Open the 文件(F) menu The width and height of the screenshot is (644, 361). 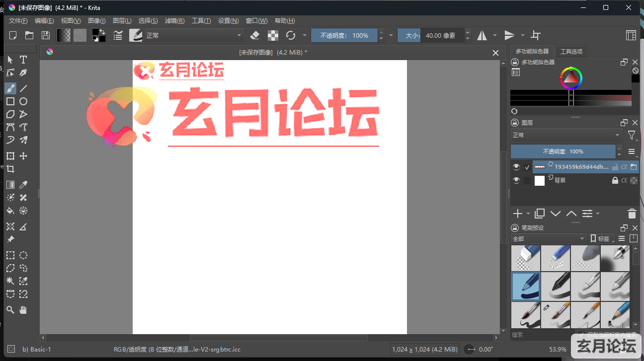point(18,20)
